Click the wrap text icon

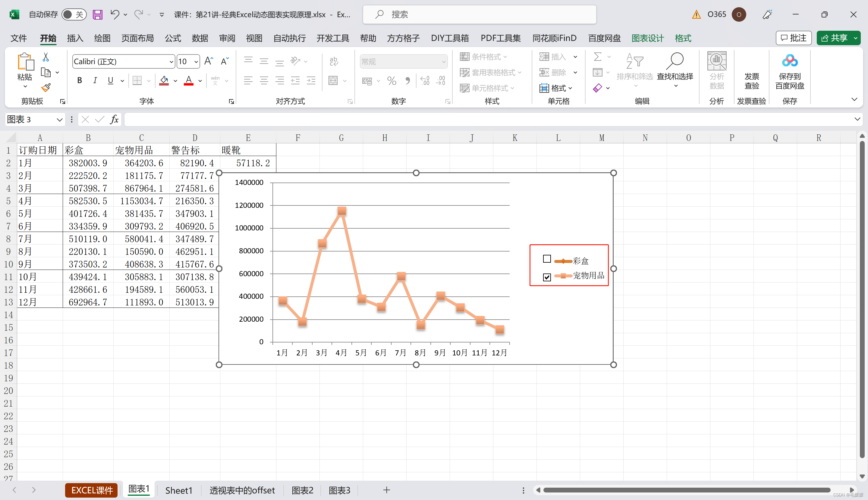click(333, 61)
